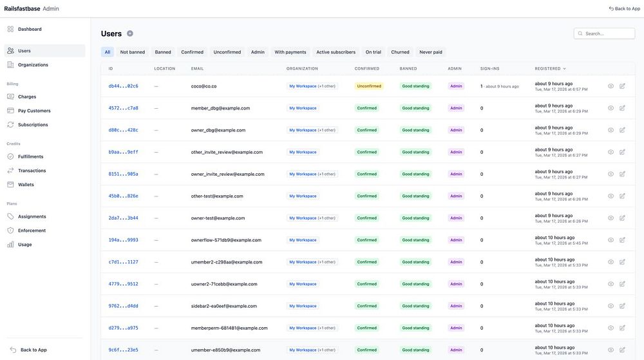Show Never paid users filter

tap(430, 52)
